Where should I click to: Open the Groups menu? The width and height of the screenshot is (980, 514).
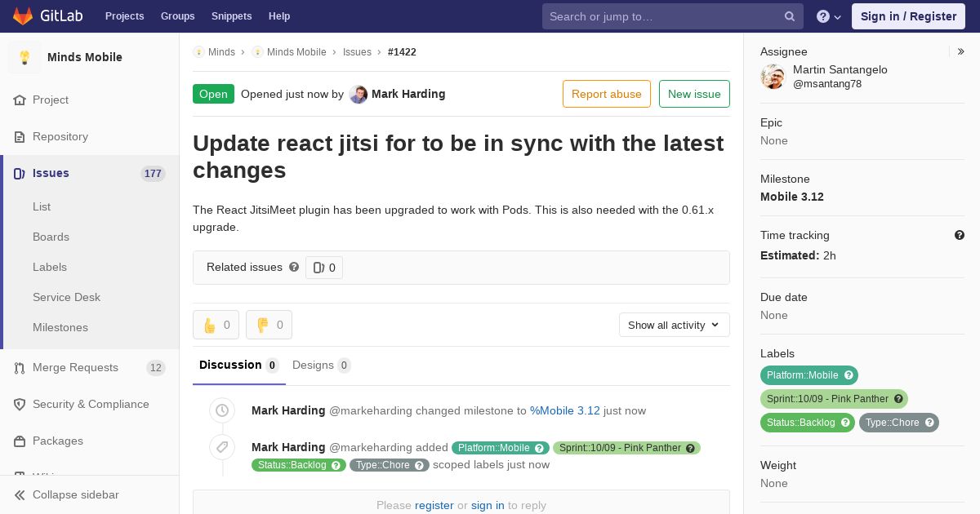pyautogui.click(x=178, y=16)
